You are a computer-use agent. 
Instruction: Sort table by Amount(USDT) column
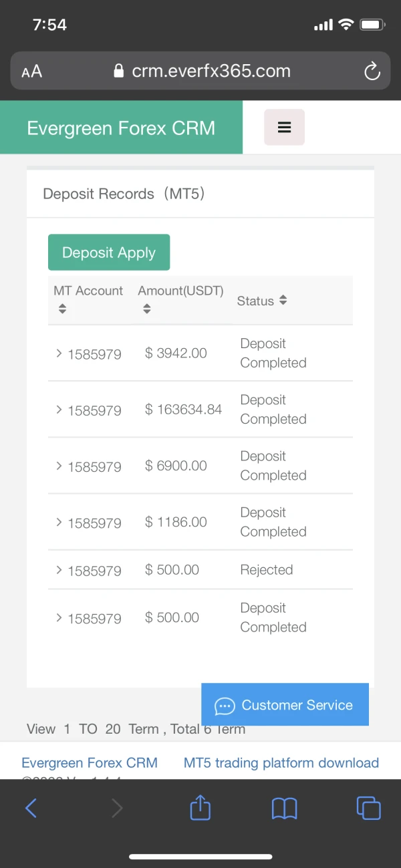[147, 309]
